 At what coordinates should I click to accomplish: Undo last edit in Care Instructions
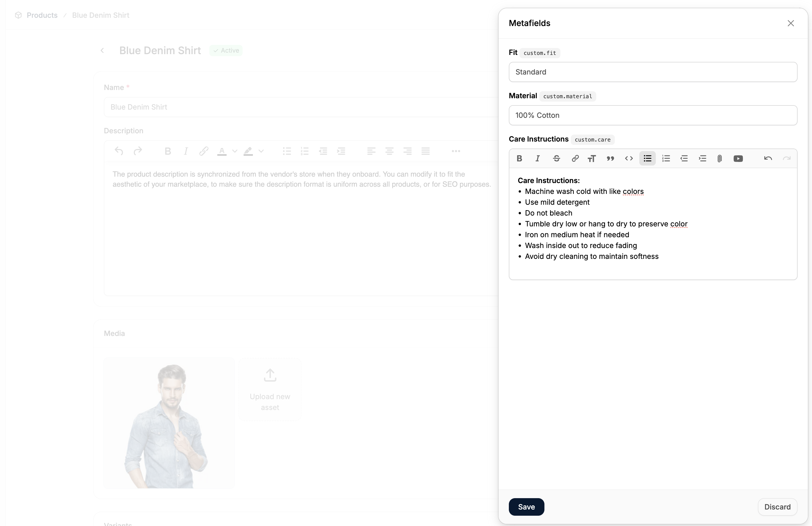point(768,158)
